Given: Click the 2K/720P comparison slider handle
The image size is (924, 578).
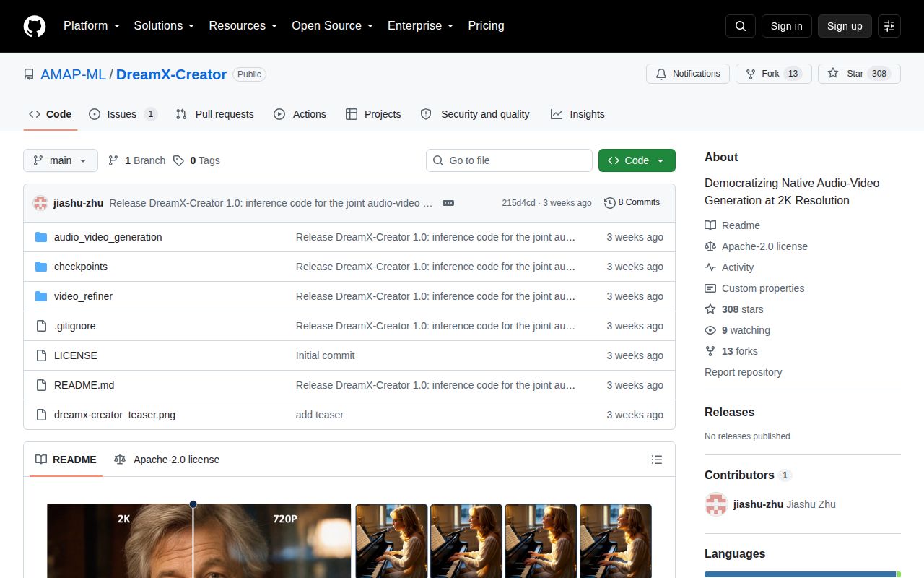Looking at the screenshot, I should tap(193, 504).
